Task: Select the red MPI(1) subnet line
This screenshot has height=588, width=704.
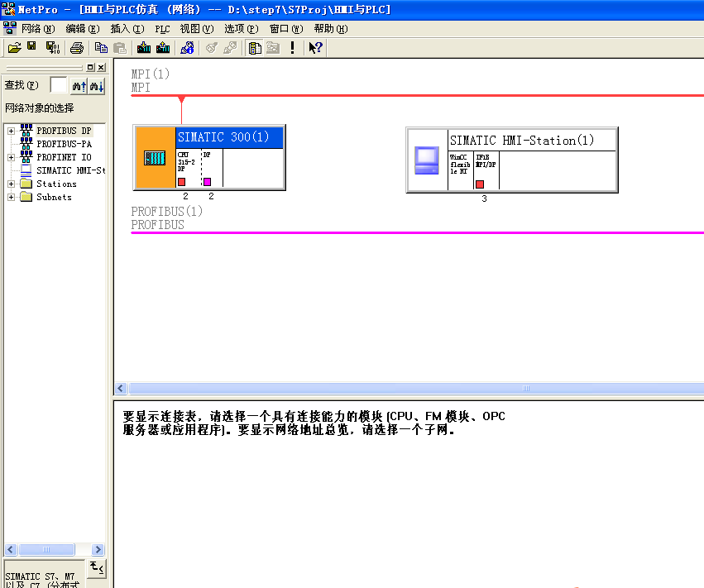Action: (418, 96)
